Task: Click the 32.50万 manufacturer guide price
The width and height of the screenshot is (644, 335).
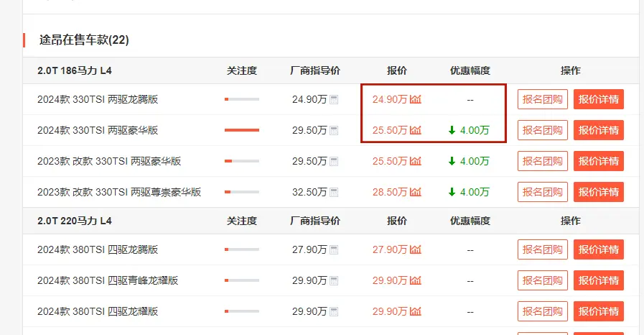Action: (x=309, y=192)
